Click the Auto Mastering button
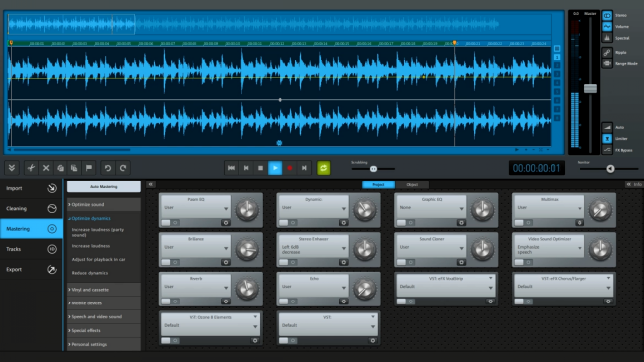The height and width of the screenshot is (362, 644). [104, 186]
